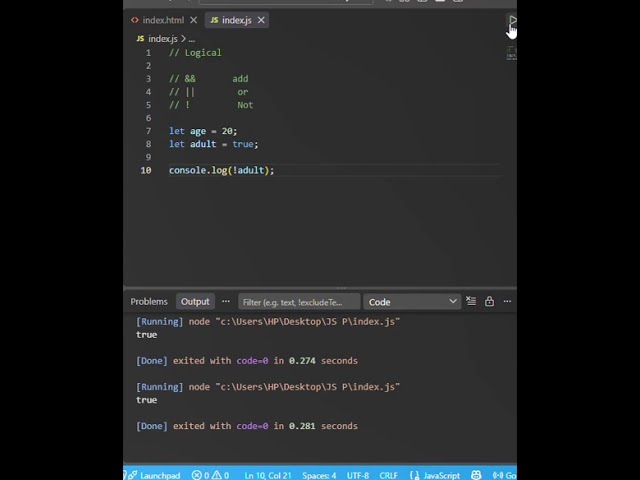Screen dimensions: 640x480
Task: Open warnings count in status bar
Action: [220, 476]
